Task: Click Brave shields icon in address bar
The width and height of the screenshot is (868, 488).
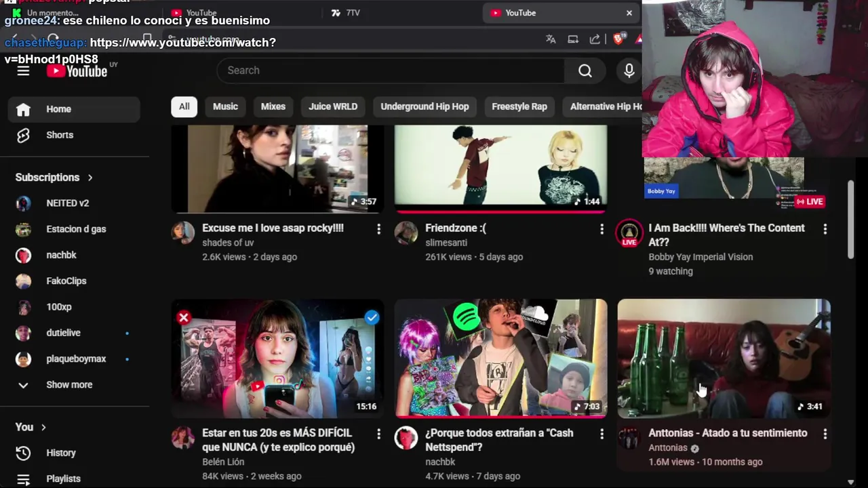Action: pos(618,39)
